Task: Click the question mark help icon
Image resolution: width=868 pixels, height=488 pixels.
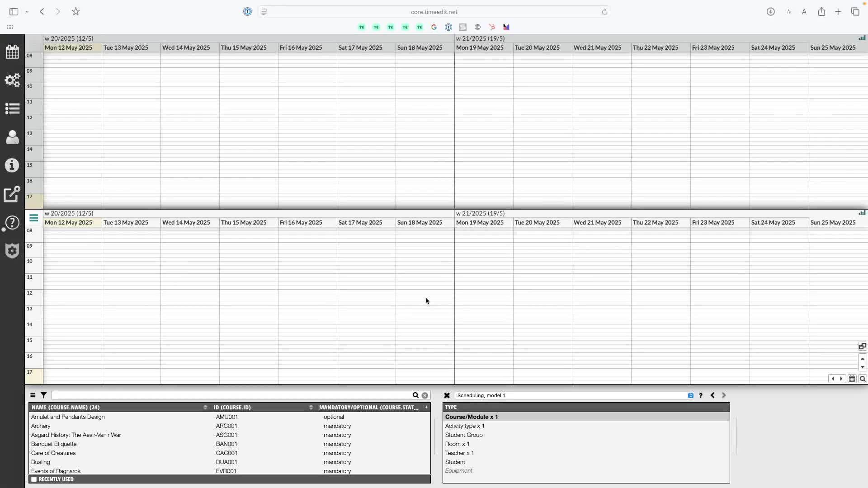Action: coord(701,395)
